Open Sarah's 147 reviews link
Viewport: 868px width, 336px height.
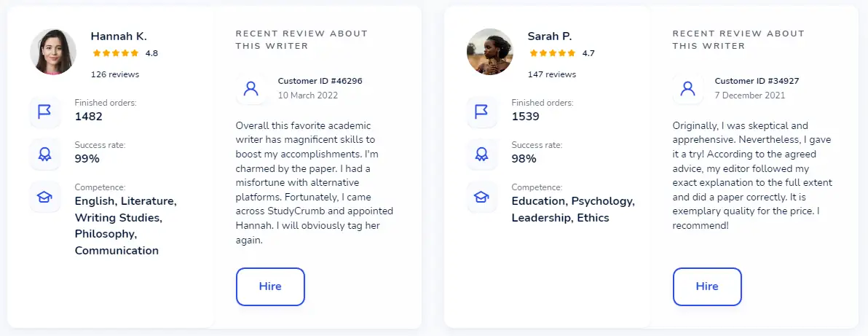(552, 74)
